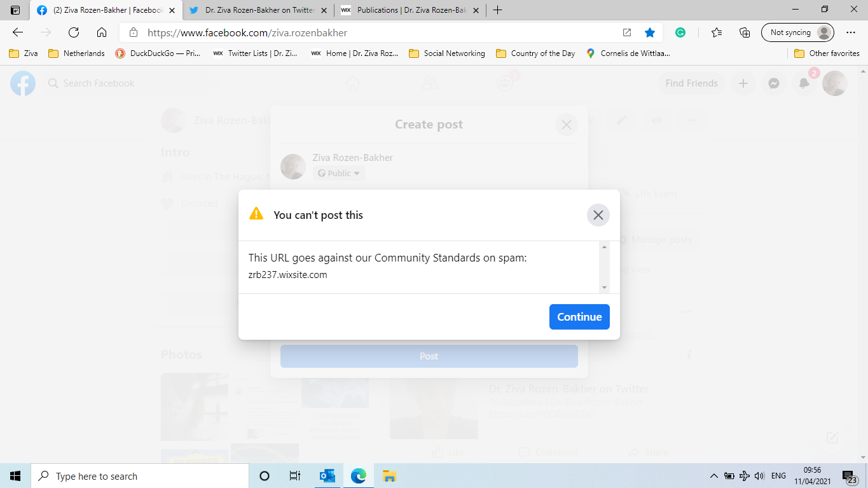Click the dialog scrollbar down arrow

pyautogui.click(x=604, y=288)
